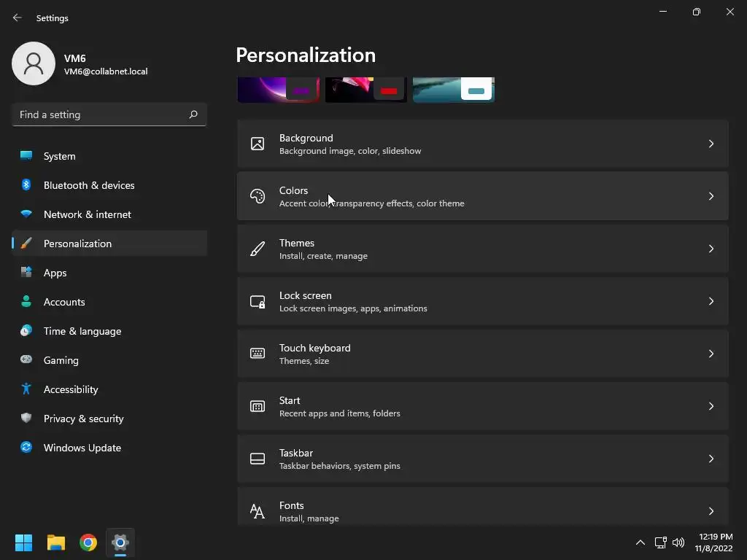Click the back arrow in Settings
Screen dimensions: 747x560
click(18, 17)
